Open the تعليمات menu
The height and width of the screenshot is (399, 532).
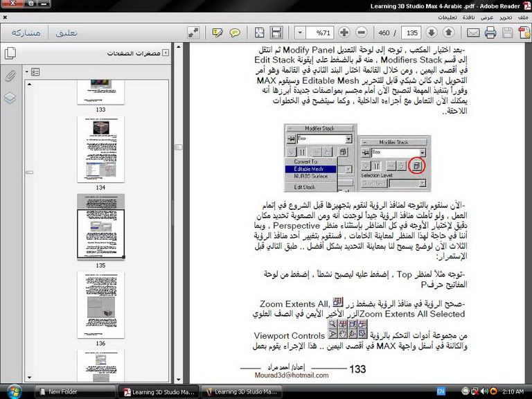pyautogui.click(x=447, y=17)
